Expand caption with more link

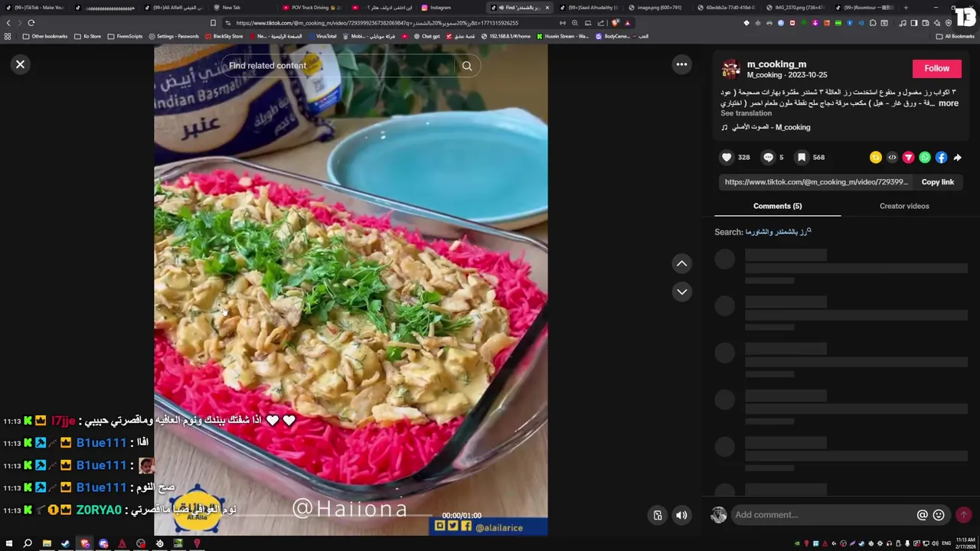(948, 103)
